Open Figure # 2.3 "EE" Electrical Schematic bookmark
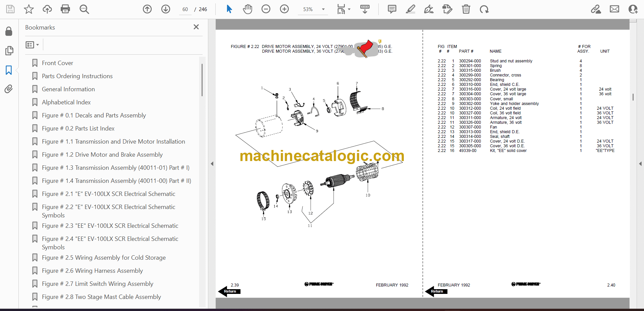 (110, 226)
